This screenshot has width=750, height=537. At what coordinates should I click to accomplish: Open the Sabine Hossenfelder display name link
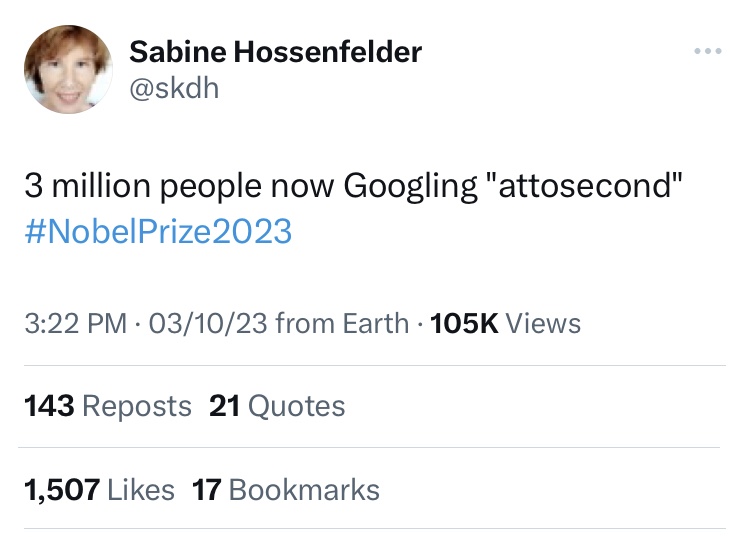tap(277, 50)
